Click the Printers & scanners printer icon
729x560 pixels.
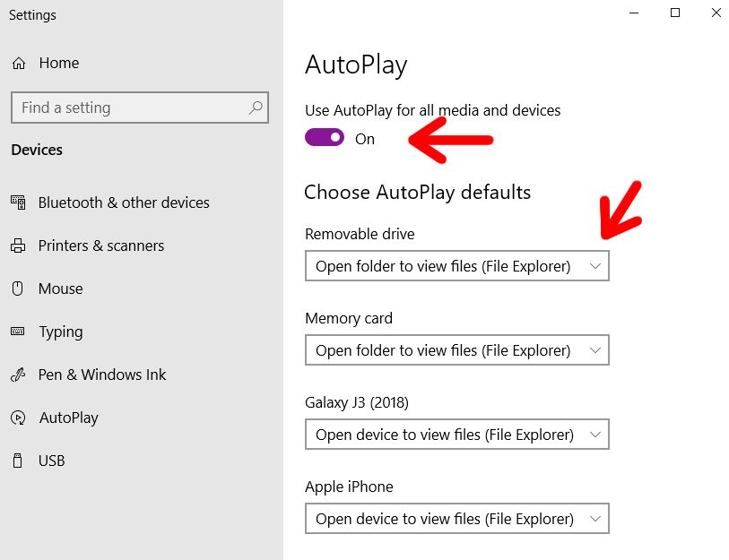[x=18, y=246]
